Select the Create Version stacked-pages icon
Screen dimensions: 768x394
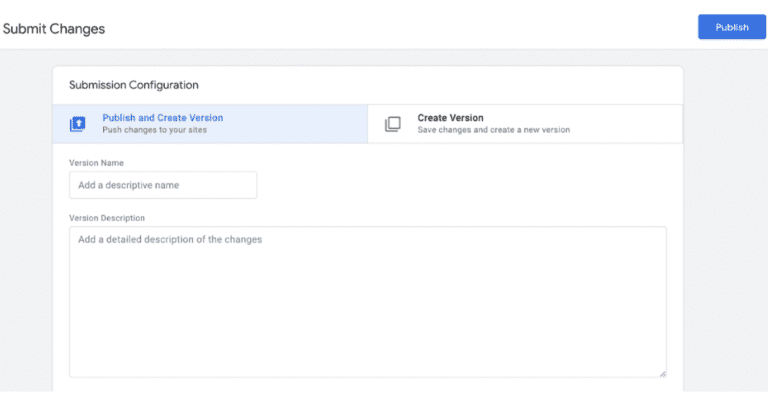click(x=392, y=124)
